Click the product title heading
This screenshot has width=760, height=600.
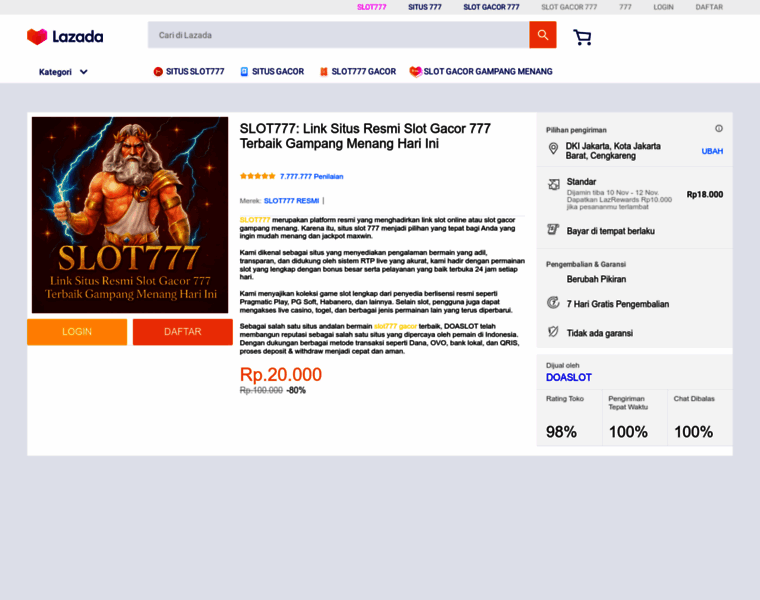click(365, 136)
